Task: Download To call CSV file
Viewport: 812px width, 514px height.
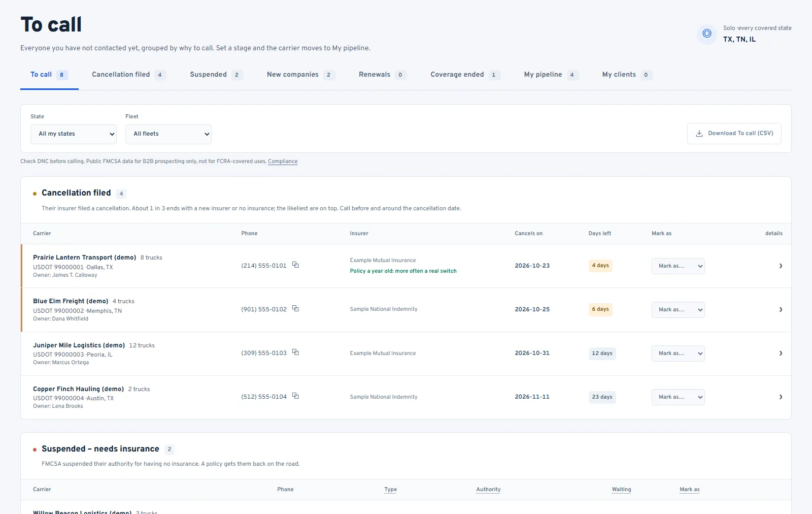Action: 734,134
